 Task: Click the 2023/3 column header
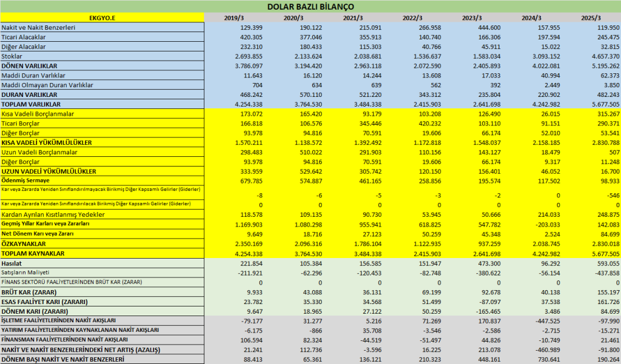coord(472,18)
